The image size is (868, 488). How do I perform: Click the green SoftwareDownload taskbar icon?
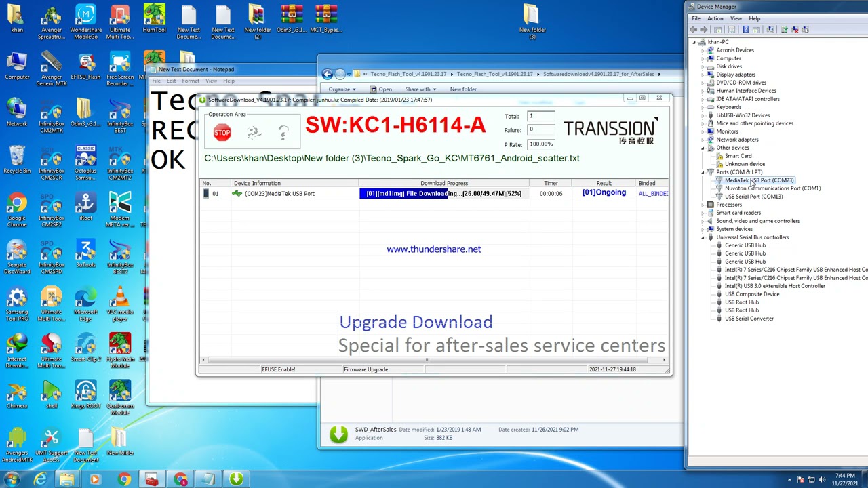(x=235, y=479)
